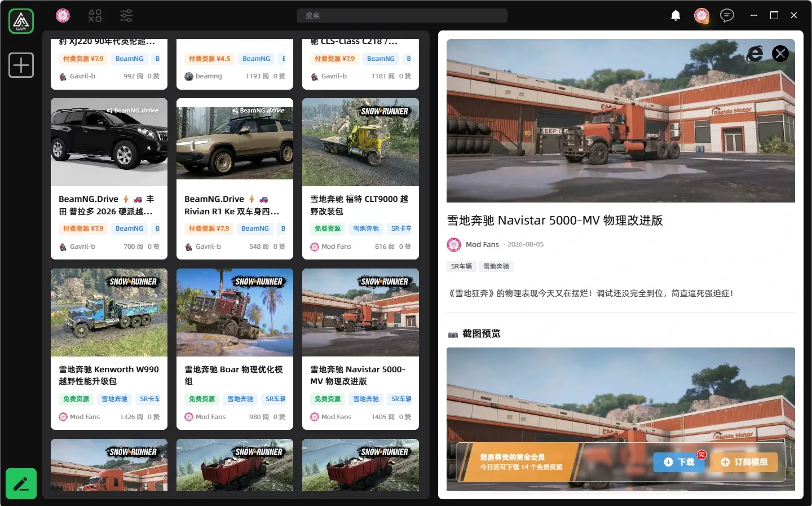Open the GAM home logo
The height and width of the screenshot is (506, 812).
21,21
